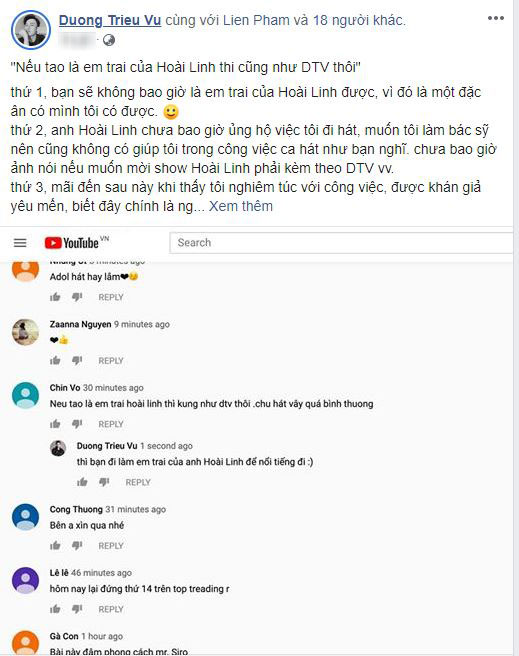The height and width of the screenshot is (656, 519).
Task: Open the '18 người khác' tagged list
Action: [358, 20]
